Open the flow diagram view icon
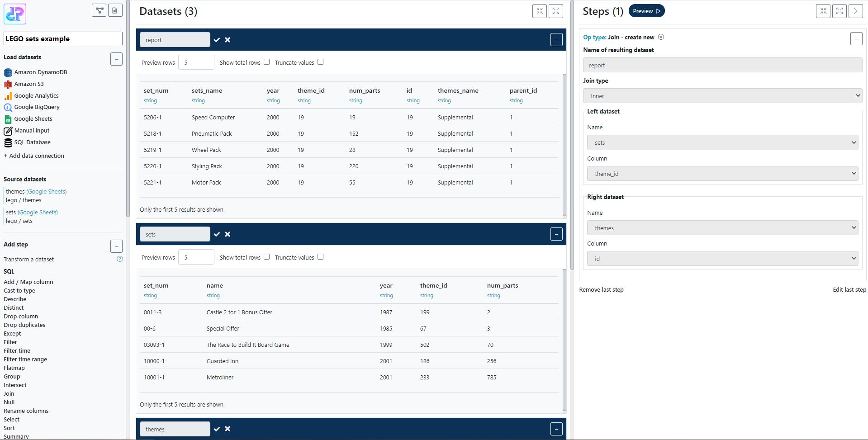 99,10
